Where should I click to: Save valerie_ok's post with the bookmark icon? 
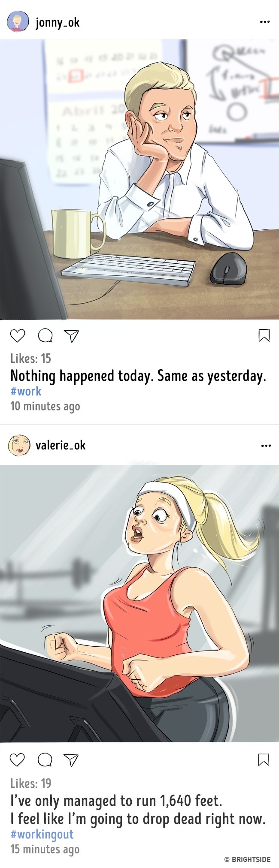pyautogui.click(x=264, y=759)
